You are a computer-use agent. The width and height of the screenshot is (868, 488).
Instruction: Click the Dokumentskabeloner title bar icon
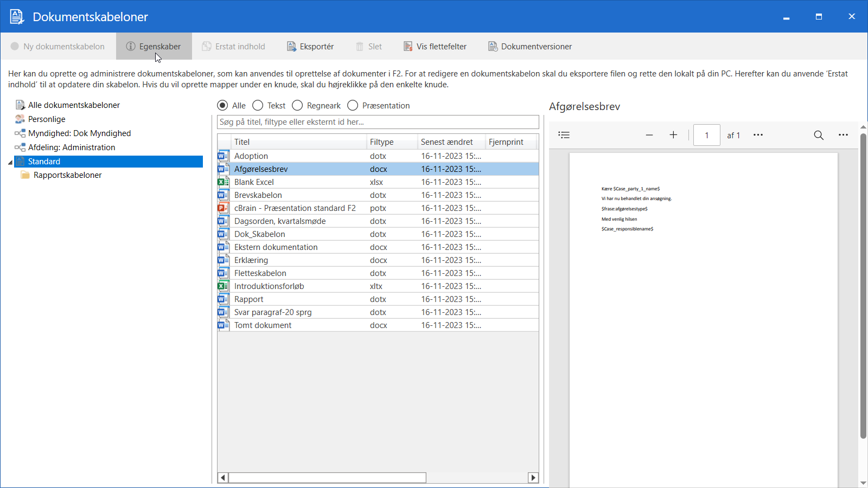(17, 17)
